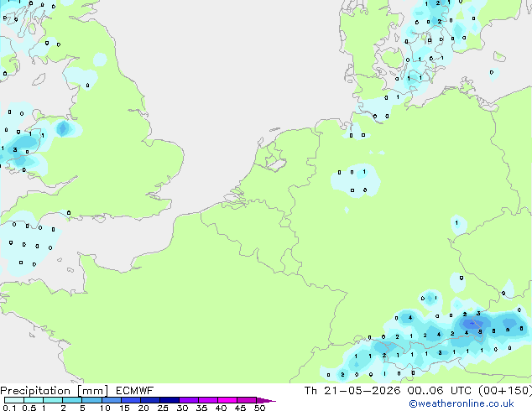Click the 45–50 mm legend color swatch
Viewport: 532px width, 411px height.
247,400
